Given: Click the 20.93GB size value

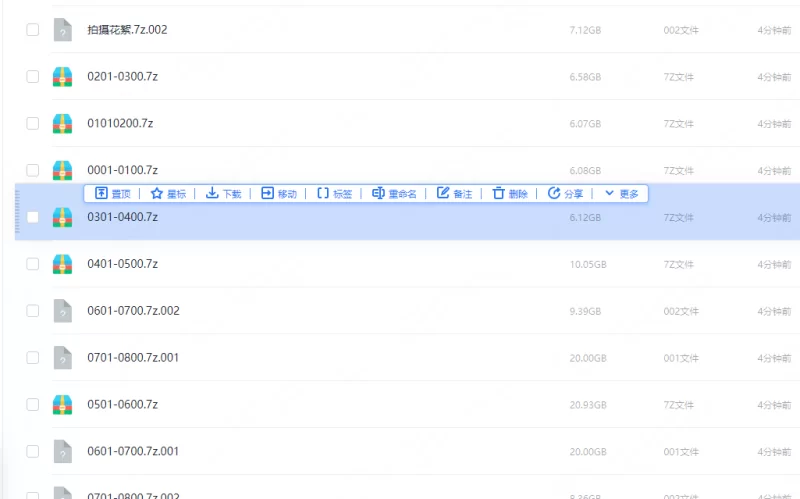Looking at the screenshot, I should tap(588, 405).
